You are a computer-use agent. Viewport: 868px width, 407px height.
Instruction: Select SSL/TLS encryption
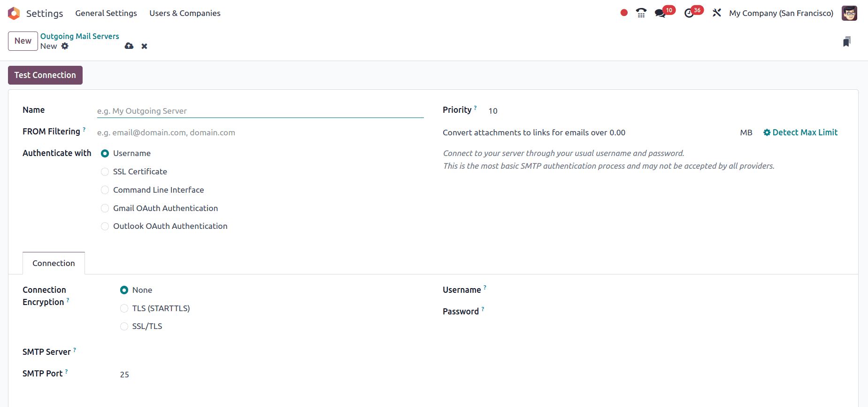tap(124, 326)
